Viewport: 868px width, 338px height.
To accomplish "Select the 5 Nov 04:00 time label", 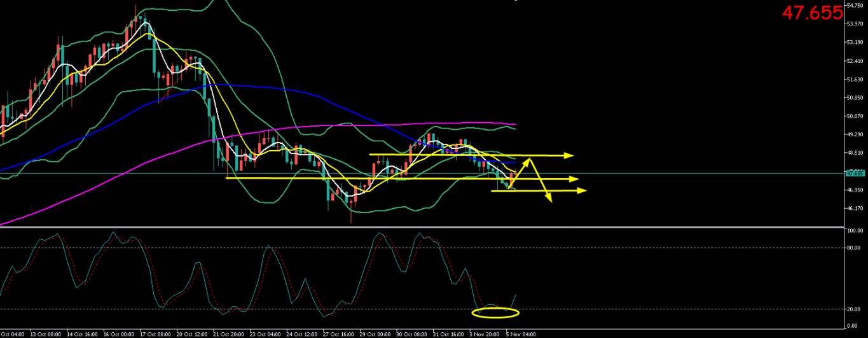I will pyautogui.click(x=521, y=334).
